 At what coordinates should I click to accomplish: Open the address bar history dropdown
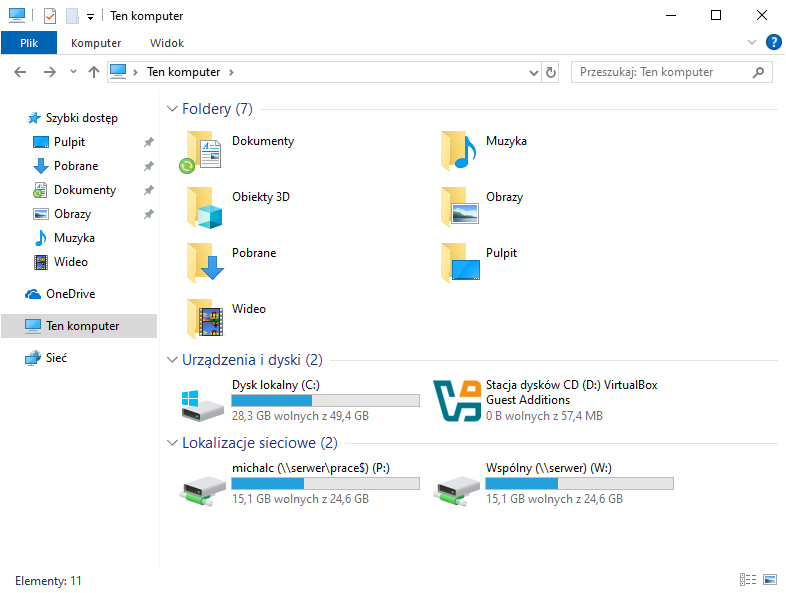[x=534, y=73]
